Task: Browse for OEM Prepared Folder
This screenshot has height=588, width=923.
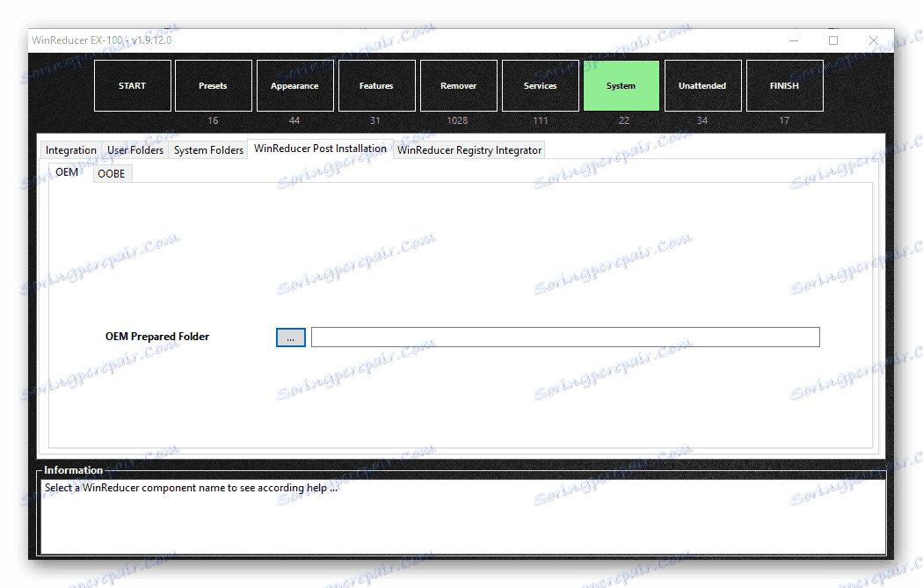Action: pyautogui.click(x=291, y=338)
